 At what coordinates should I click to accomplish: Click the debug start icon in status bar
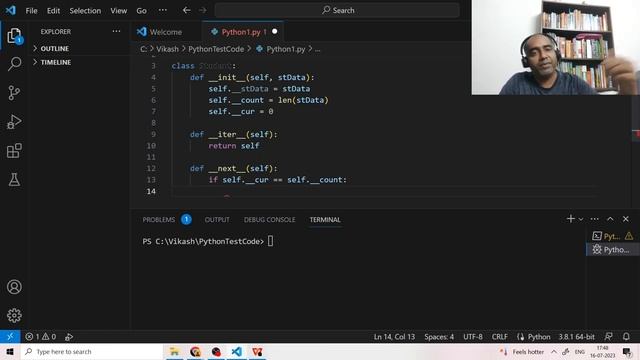pos(69,337)
